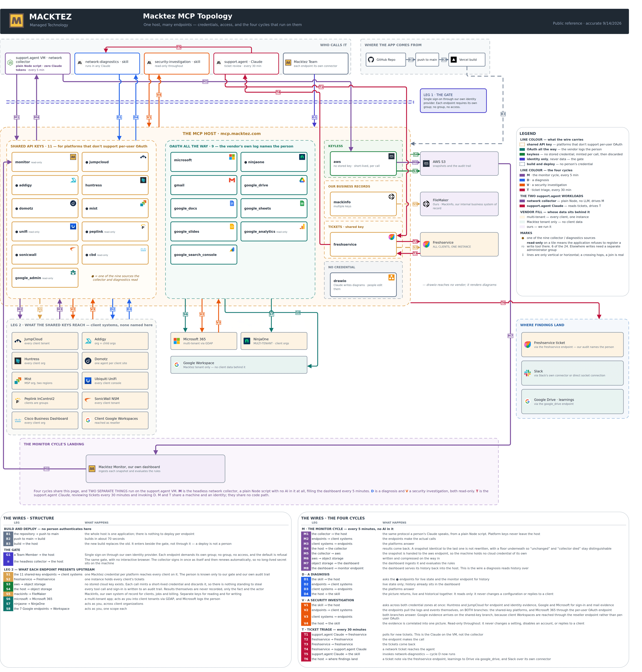Click the Client Google Workspaces box
Viewport: 642px width, 672px height.
pyautogui.click(x=115, y=420)
